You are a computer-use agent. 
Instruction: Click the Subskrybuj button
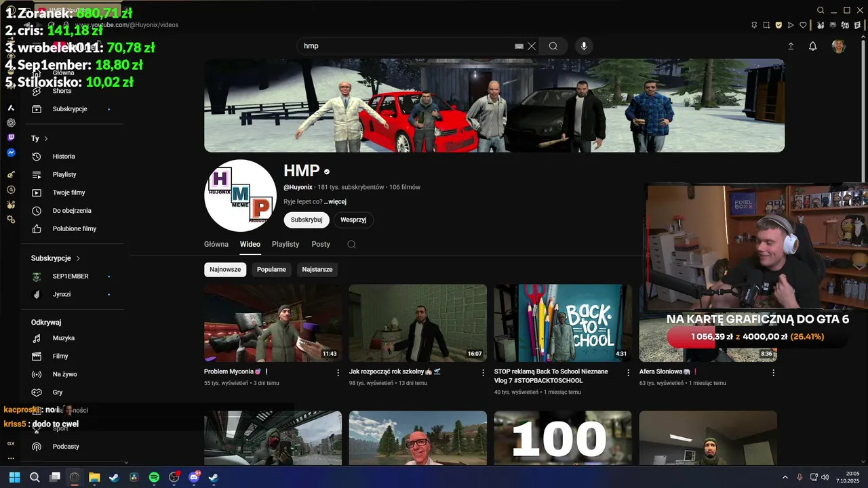pos(307,220)
